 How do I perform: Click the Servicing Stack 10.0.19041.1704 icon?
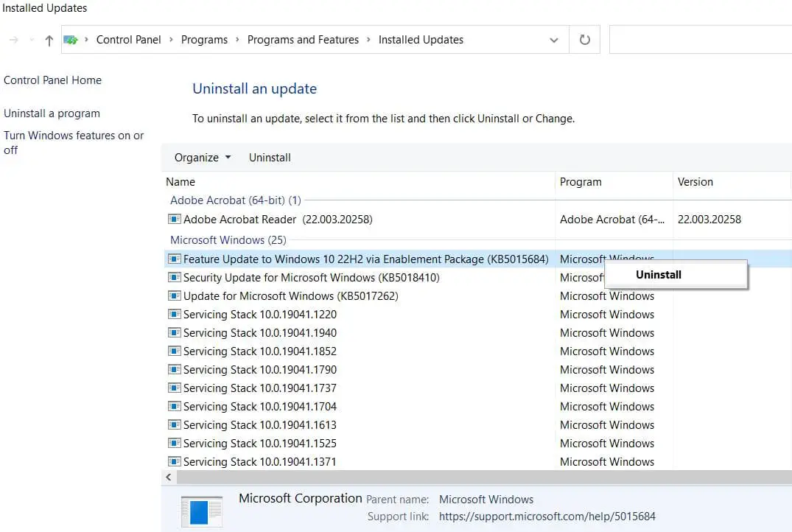[x=175, y=407]
